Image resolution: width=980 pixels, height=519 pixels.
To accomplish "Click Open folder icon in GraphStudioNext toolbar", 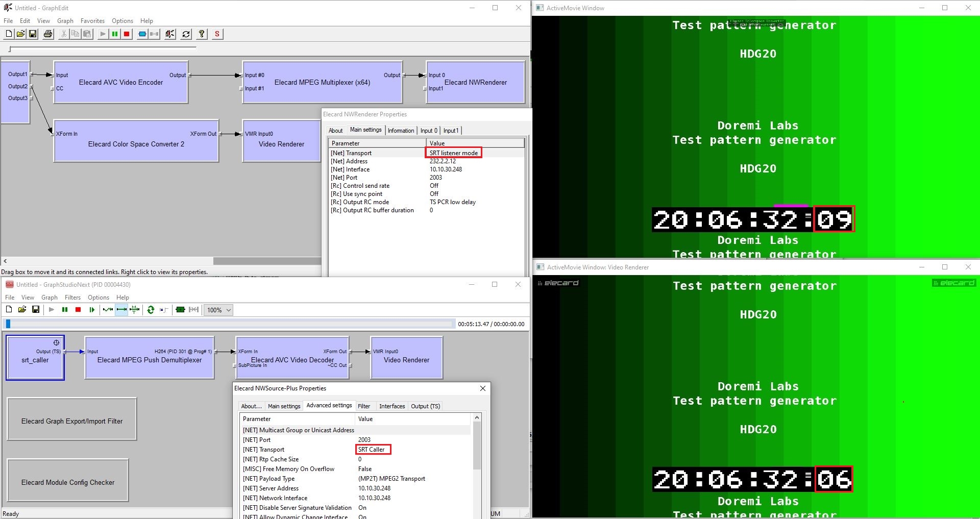I will (x=22, y=309).
